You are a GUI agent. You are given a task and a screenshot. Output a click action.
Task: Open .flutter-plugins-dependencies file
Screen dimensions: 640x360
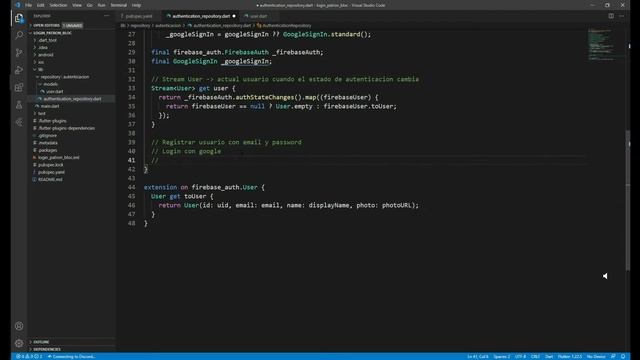[66, 128]
